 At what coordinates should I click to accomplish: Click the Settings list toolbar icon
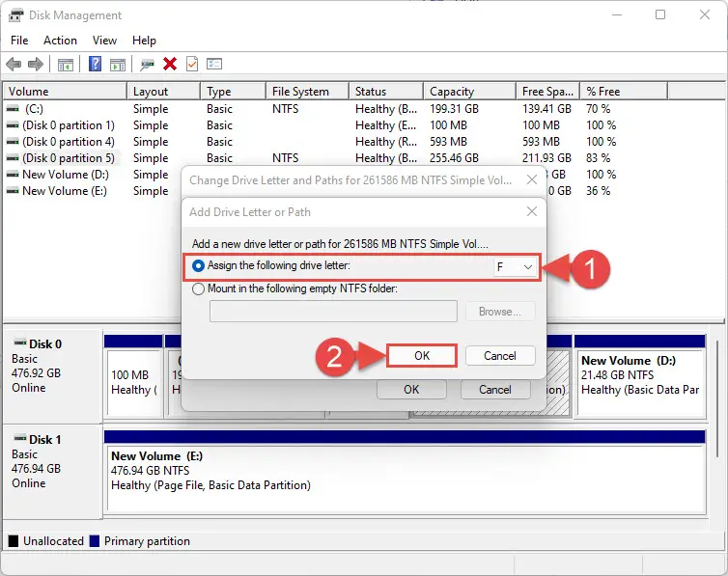214,64
